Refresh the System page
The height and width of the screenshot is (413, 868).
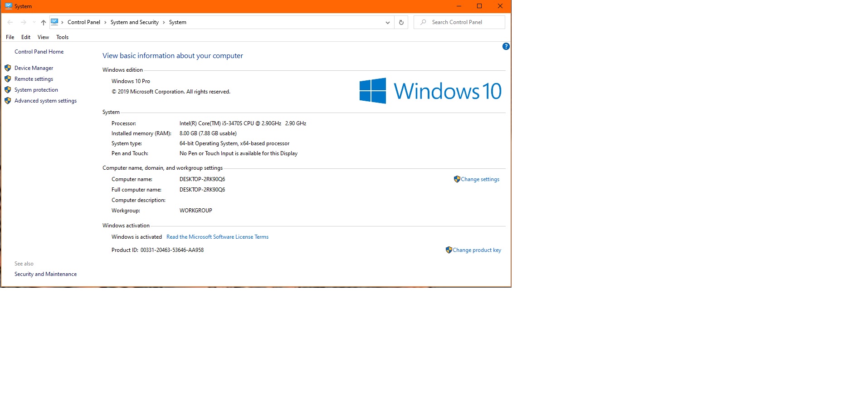coord(401,22)
